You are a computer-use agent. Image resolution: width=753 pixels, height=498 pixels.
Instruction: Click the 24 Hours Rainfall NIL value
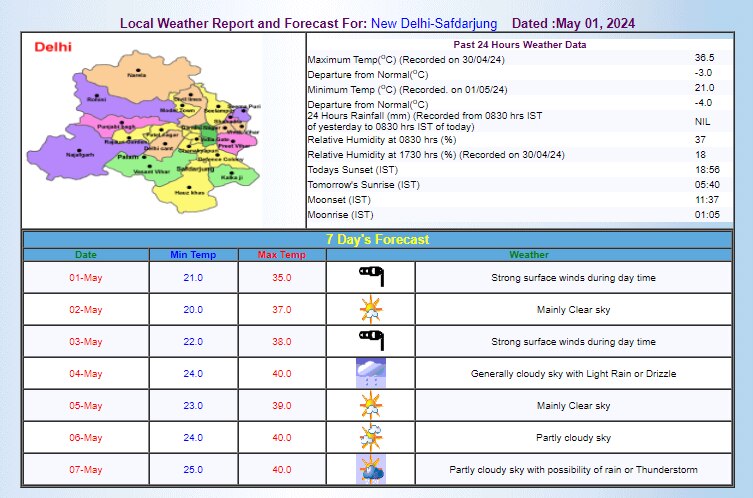tap(703, 121)
